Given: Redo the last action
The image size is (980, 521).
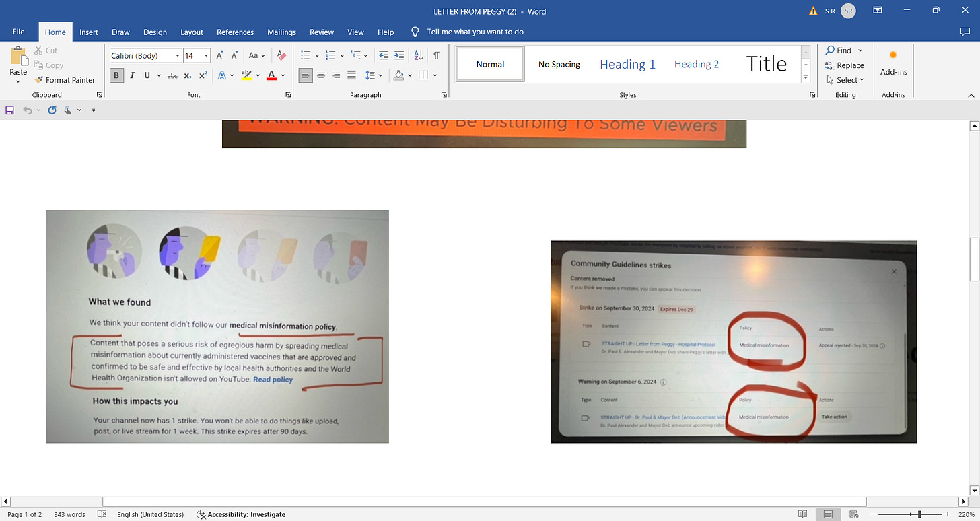Looking at the screenshot, I should pos(52,110).
